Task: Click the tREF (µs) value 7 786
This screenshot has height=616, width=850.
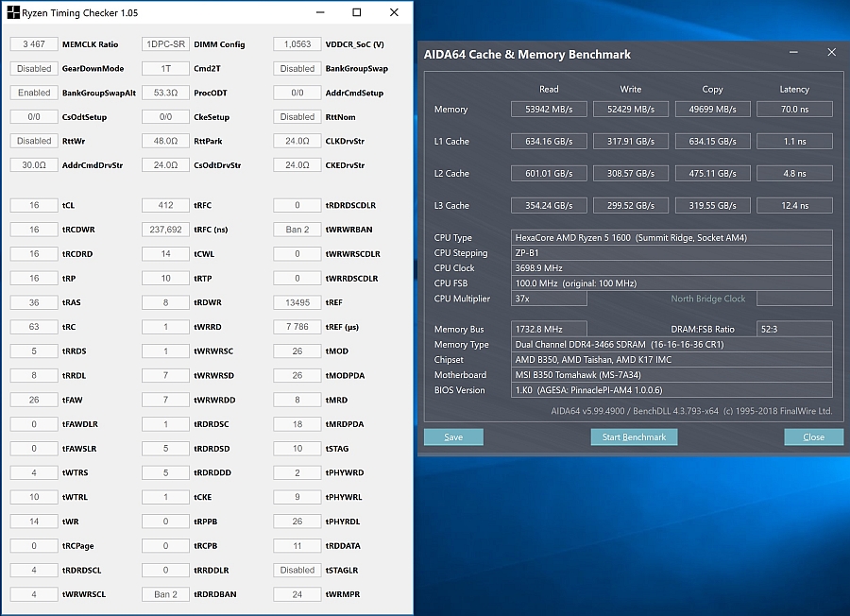Action: (297, 327)
